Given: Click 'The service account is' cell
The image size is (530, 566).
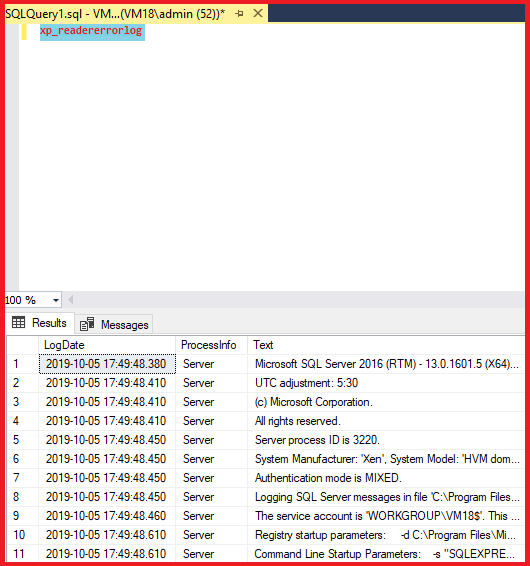Looking at the screenshot, I should pos(386,516).
